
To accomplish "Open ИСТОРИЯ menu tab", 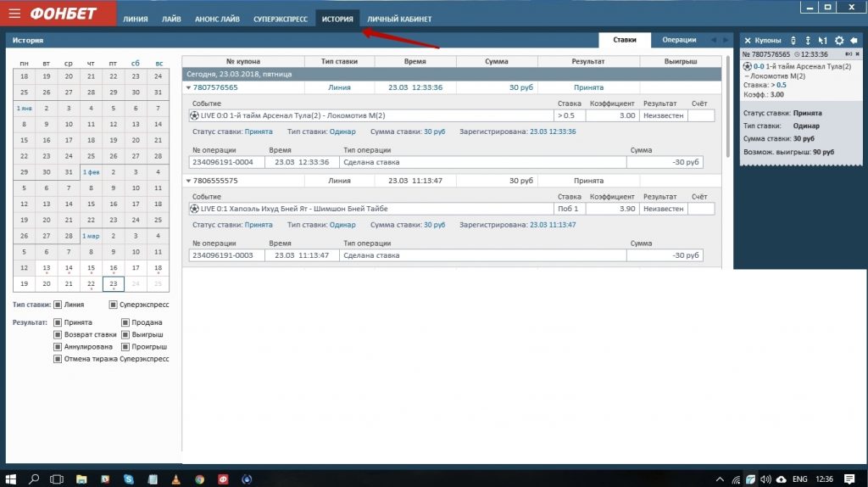I will 337,19.
